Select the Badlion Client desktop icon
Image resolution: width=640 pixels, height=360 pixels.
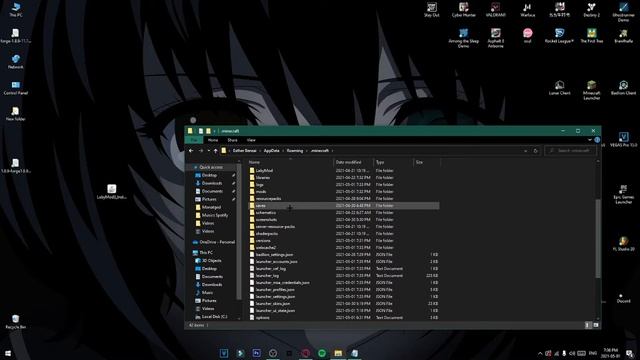coord(623,88)
